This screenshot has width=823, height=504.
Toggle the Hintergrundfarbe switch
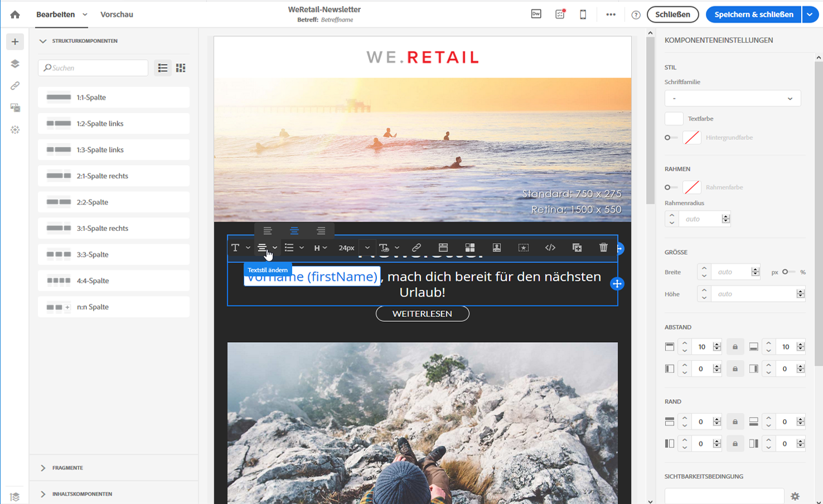tap(671, 138)
